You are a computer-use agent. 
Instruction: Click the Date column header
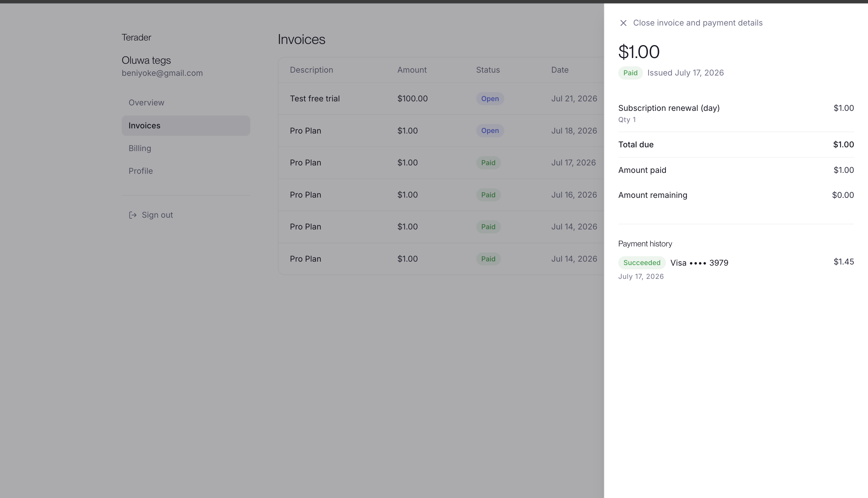(x=559, y=70)
